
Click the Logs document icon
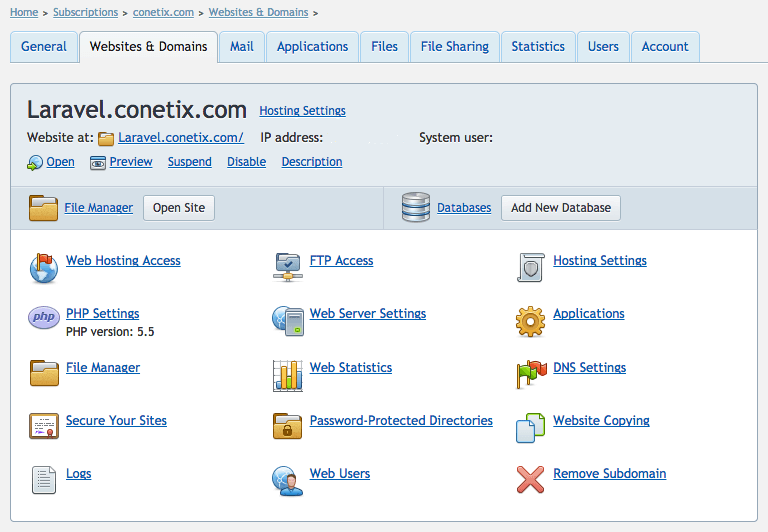coord(44,480)
